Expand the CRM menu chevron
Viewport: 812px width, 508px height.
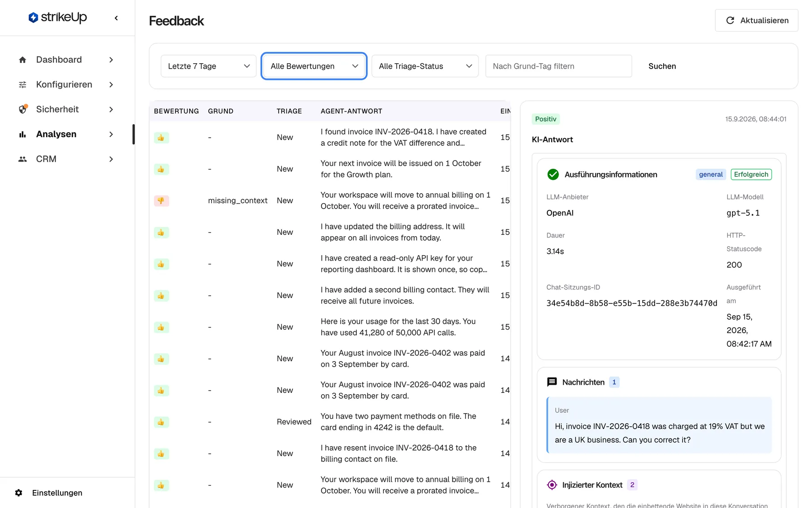pyautogui.click(x=111, y=159)
